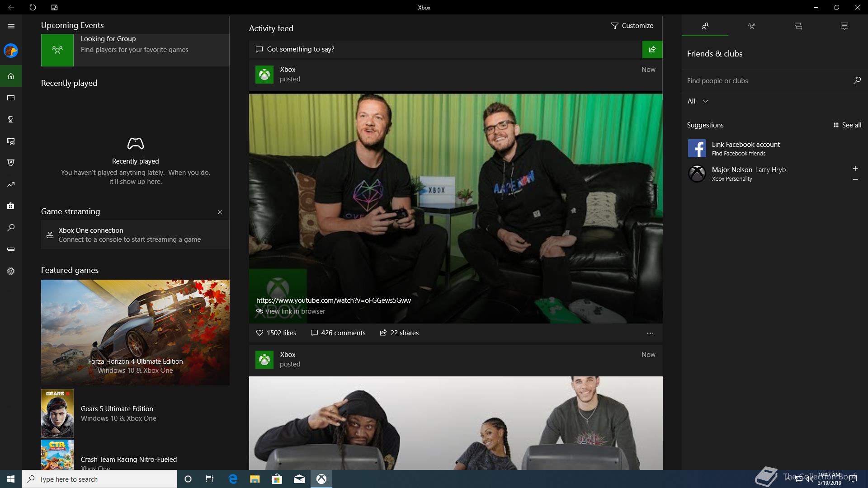Image resolution: width=868 pixels, height=488 pixels.
Task: Like the post with 1502 likes
Action: [259, 333]
